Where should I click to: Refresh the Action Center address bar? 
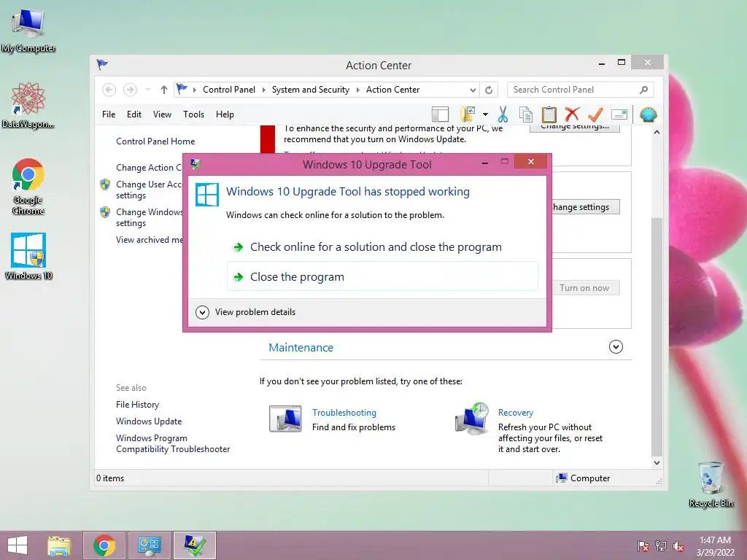tap(489, 90)
